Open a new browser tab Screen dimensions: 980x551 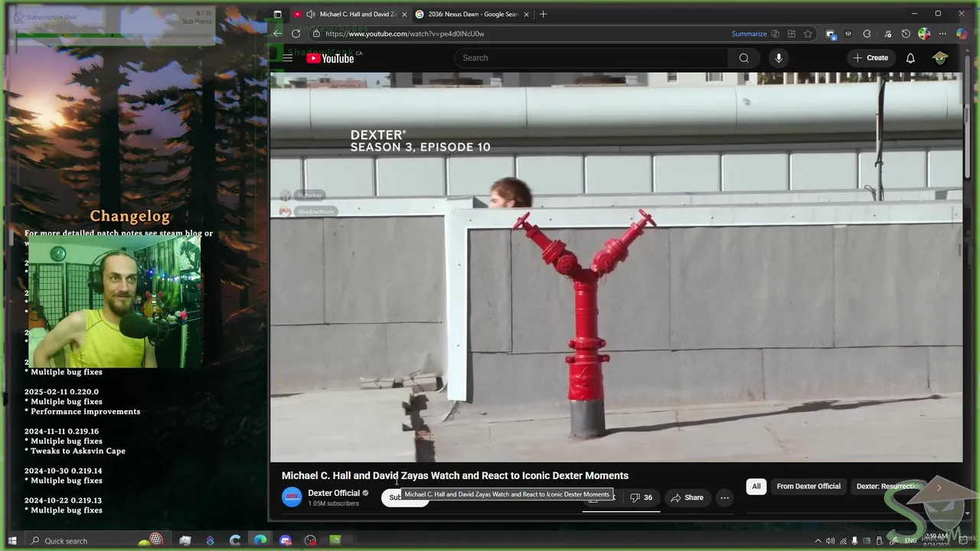[543, 14]
